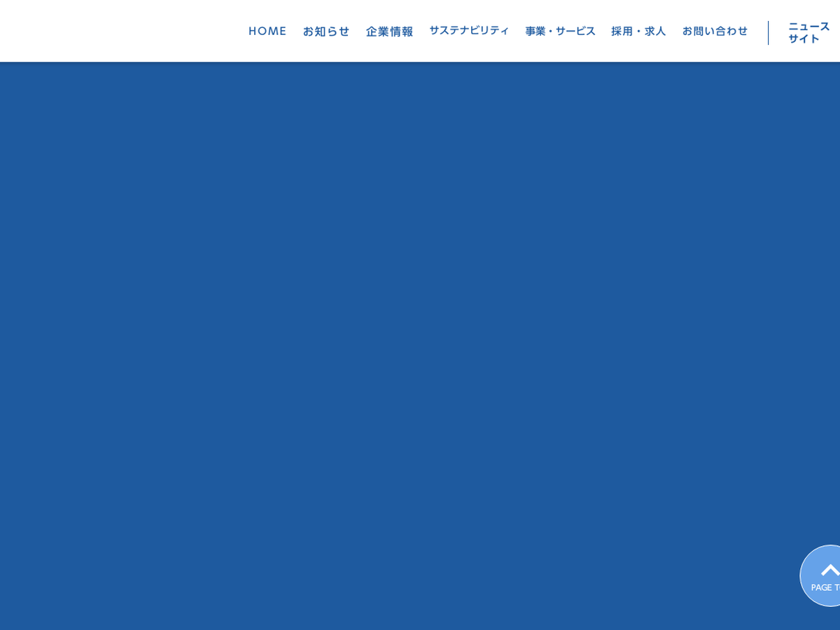Image resolution: width=840 pixels, height=630 pixels.
Task: Click the empty white header logo area
Action: 105,31
